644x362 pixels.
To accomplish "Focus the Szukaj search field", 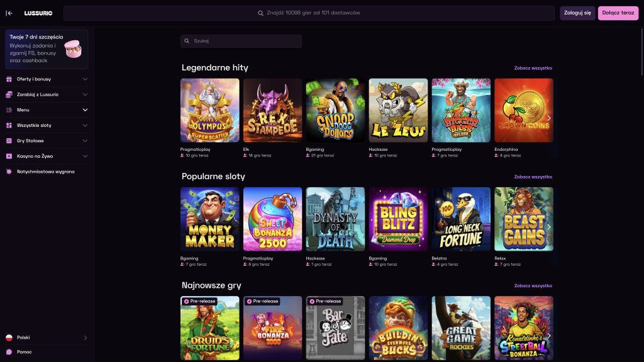I will (241, 41).
